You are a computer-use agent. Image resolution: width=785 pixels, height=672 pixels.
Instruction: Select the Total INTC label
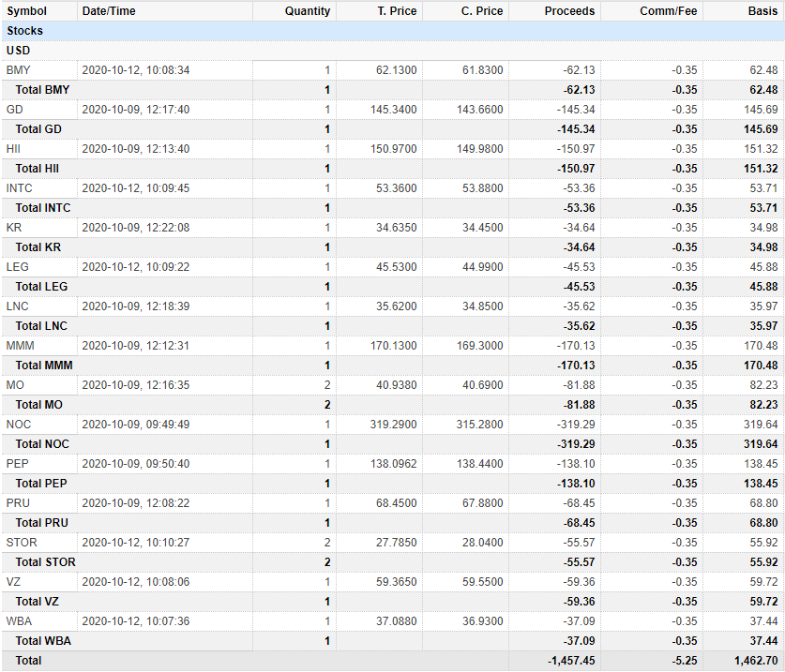pos(43,208)
